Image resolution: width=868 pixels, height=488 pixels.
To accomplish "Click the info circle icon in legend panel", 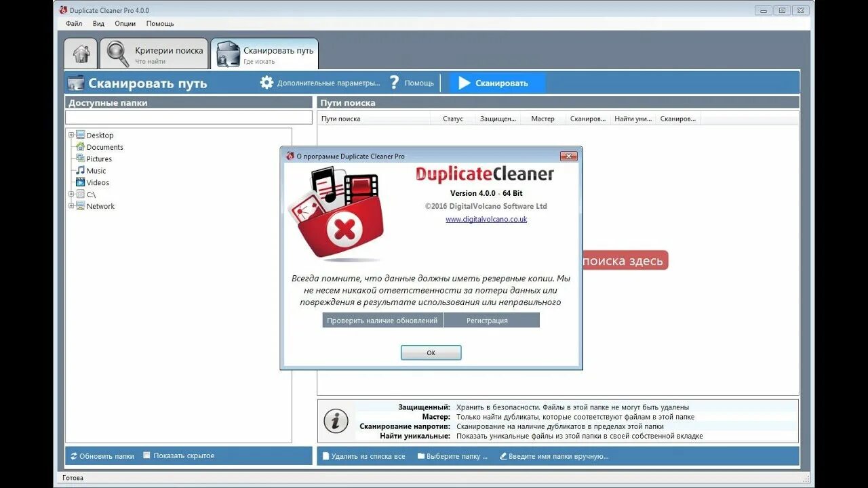I will (x=336, y=421).
